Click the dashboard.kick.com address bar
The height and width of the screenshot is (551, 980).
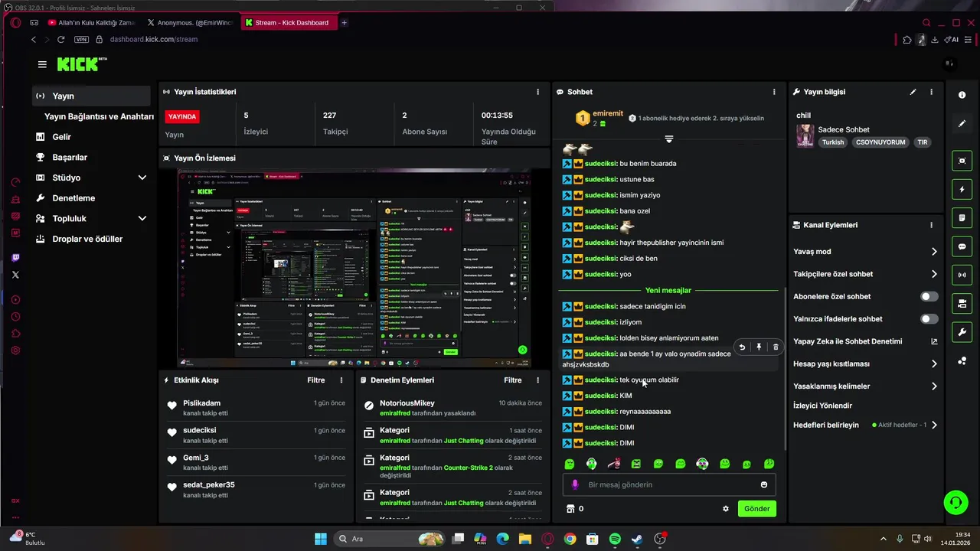153,39
